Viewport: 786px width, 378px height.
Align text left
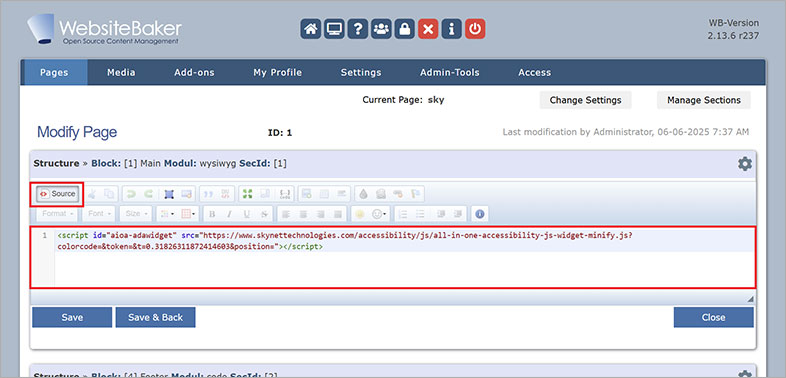(x=286, y=214)
